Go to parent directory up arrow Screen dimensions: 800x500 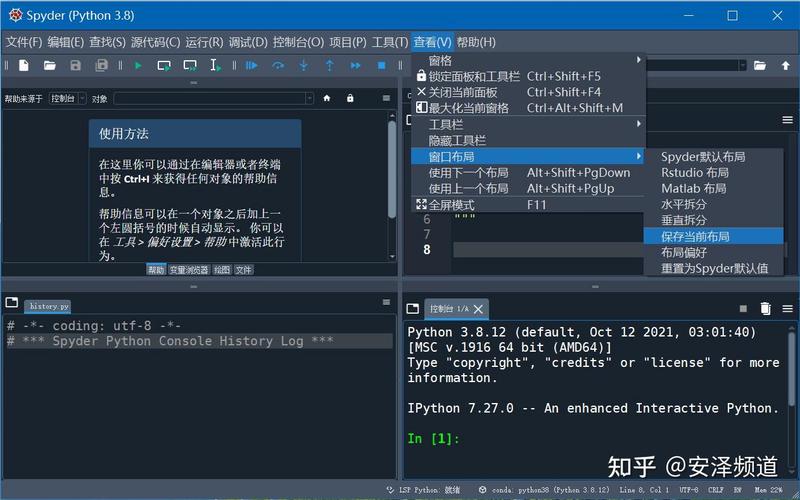[x=786, y=65]
